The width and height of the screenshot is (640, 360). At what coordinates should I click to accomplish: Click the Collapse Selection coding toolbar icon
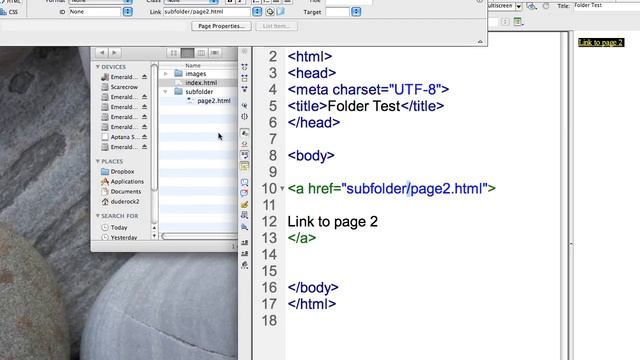[x=244, y=78]
